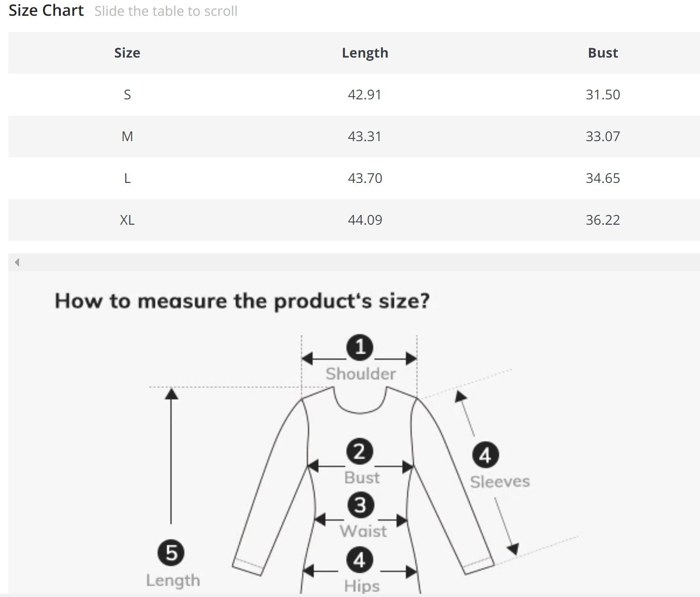Click the Size Chart heading
The image size is (700, 597).
[46, 10]
